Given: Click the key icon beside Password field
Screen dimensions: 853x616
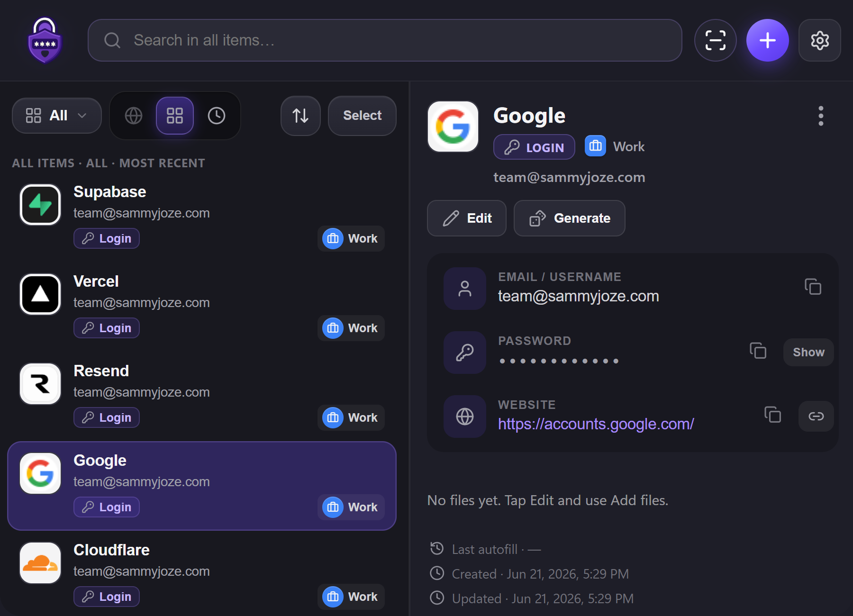Looking at the screenshot, I should click(465, 353).
